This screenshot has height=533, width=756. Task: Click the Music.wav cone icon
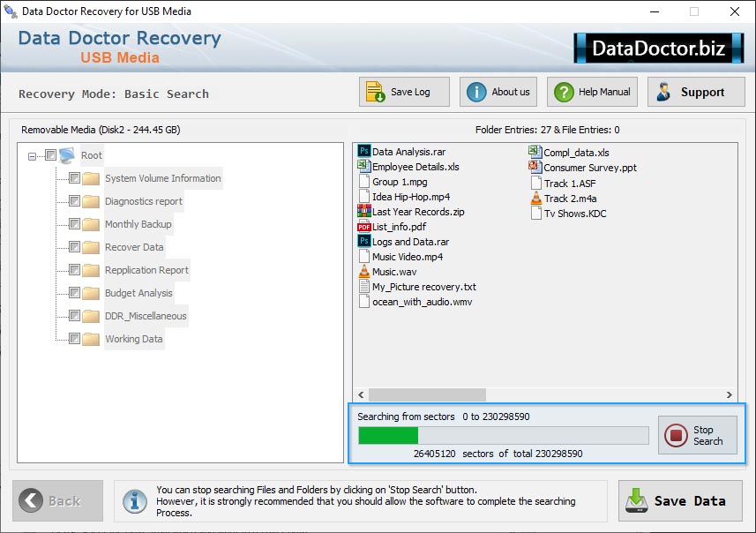click(x=364, y=271)
